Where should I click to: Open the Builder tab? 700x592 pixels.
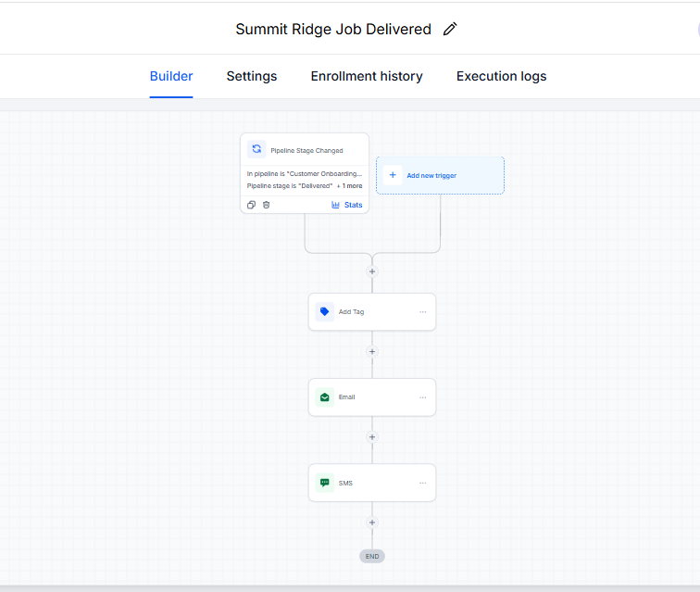171,76
